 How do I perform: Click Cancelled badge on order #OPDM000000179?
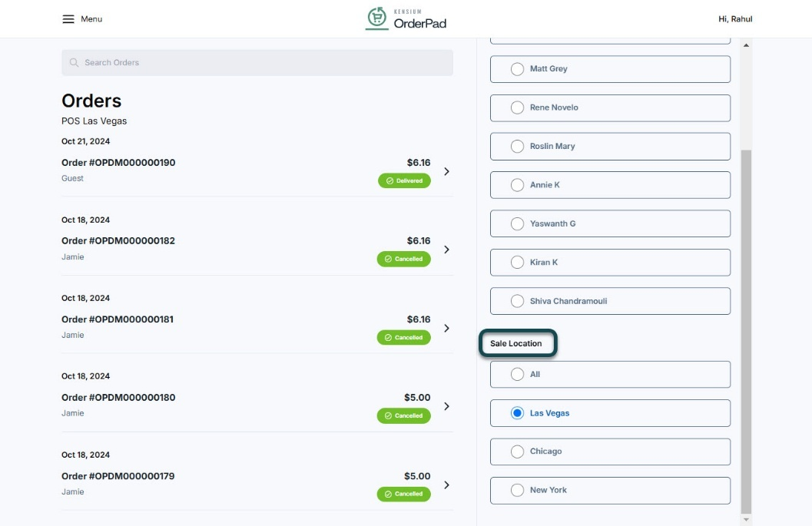tap(404, 494)
